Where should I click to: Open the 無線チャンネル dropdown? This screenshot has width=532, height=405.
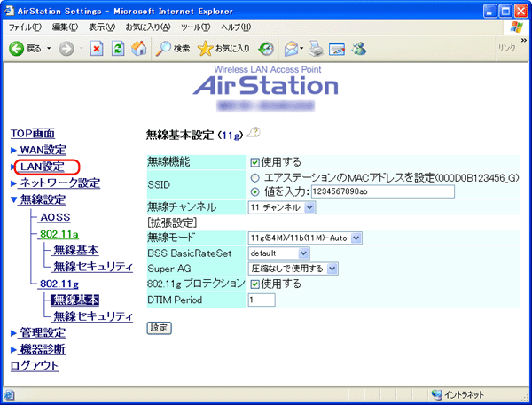[282, 207]
